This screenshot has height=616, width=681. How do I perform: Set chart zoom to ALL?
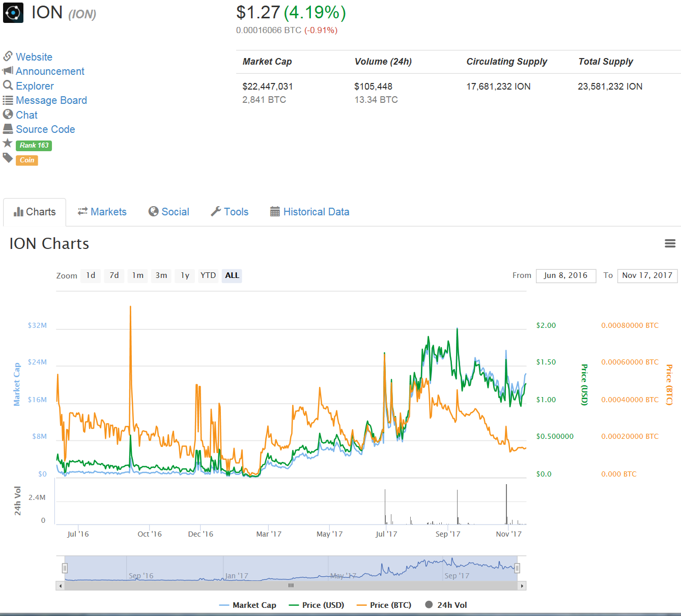click(232, 275)
